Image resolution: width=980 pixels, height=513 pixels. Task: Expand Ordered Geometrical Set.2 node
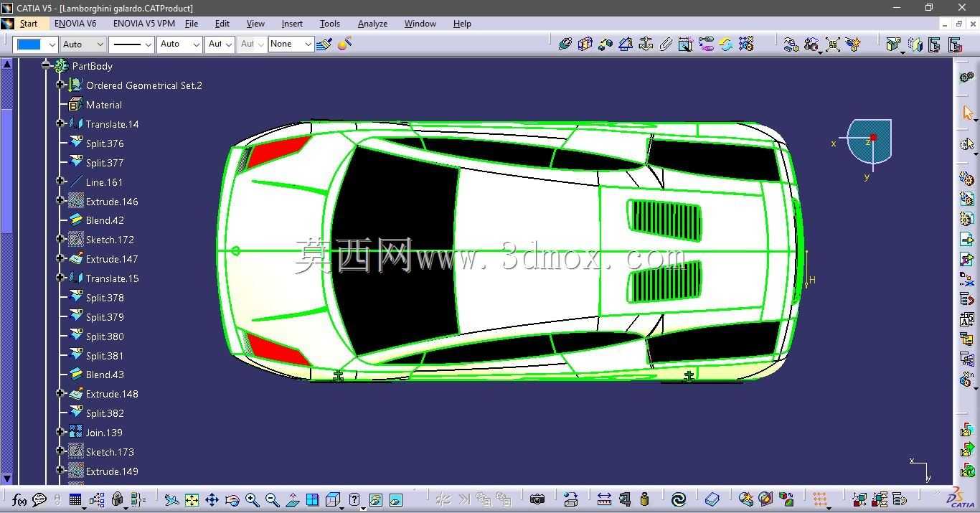click(61, 85)
